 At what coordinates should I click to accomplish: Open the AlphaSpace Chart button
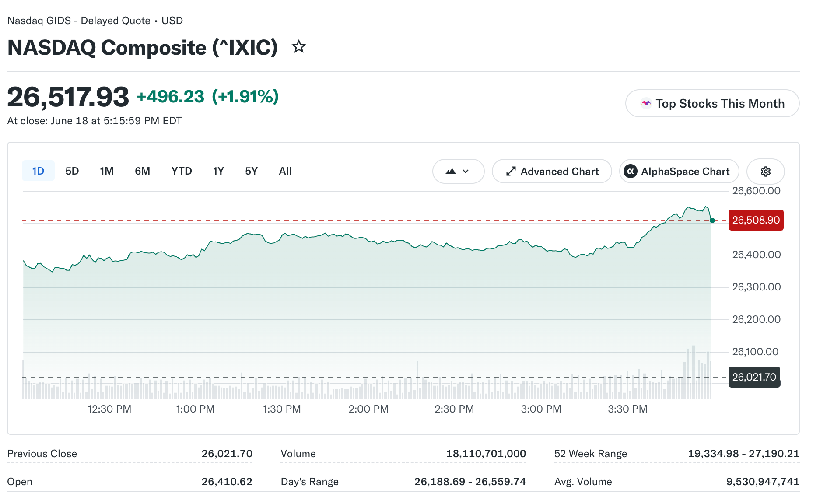point(679,171)
